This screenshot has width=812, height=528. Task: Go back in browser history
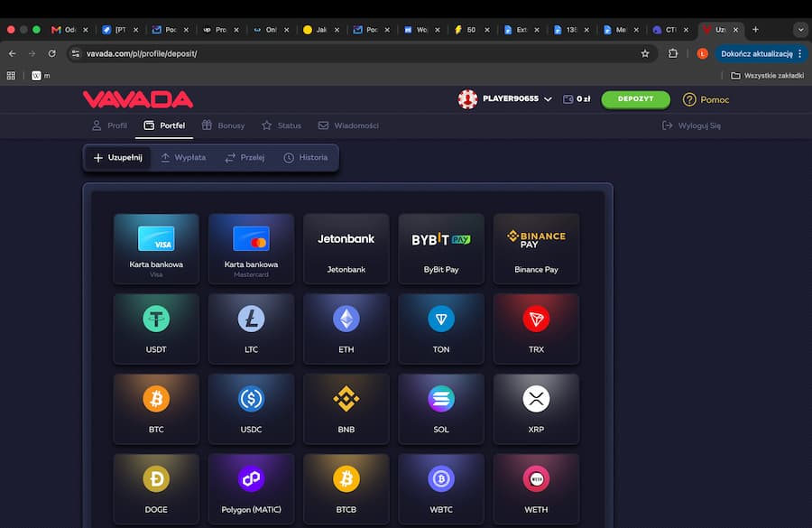[13, 53]
